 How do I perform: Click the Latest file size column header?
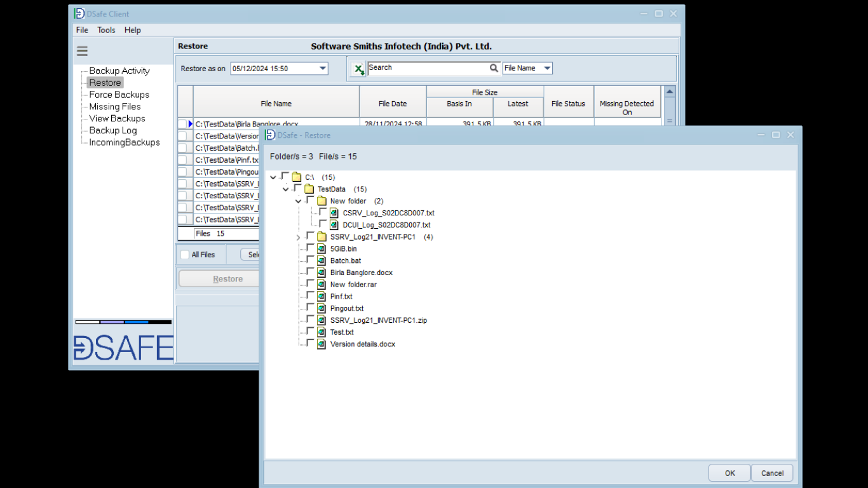pos(518,108)
